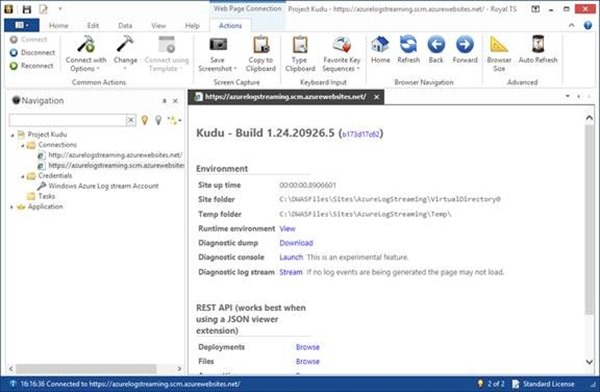
Task: Open the Home ribbon tab
Action: click(x=59, y=25)
